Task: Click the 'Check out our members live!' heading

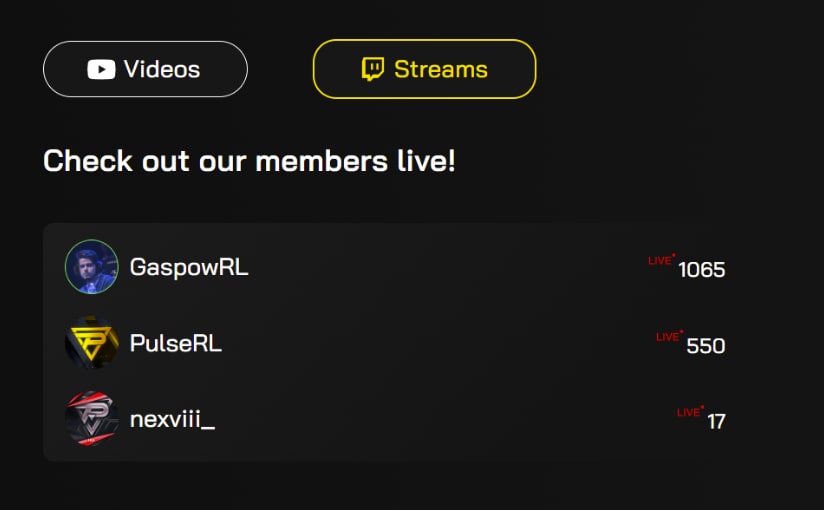Action: [x=249, y=160]
